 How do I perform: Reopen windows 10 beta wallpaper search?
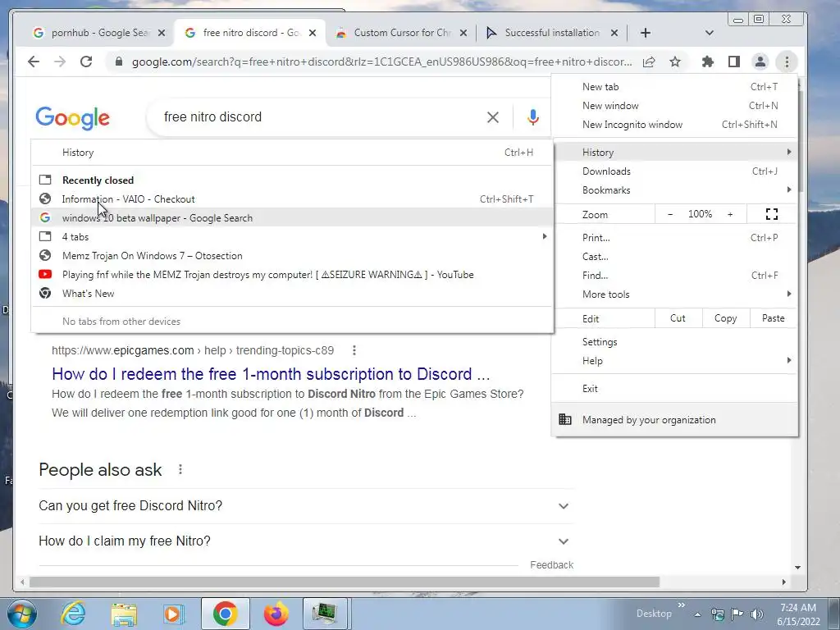(292, 218)
